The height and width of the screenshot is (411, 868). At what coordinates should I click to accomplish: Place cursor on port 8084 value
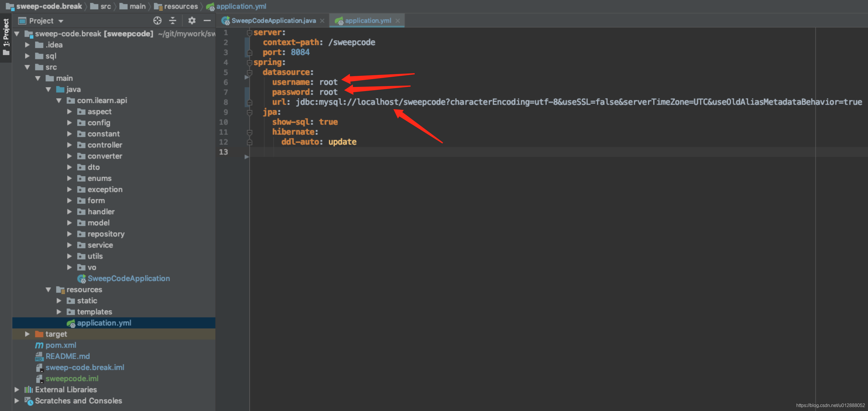pos(300,52)
